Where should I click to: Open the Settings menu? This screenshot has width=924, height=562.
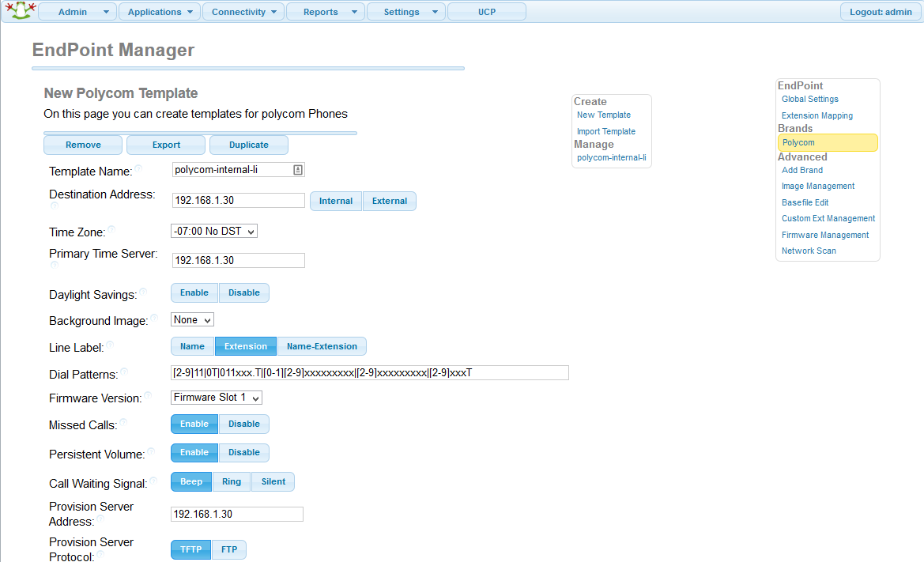(406, 12)
